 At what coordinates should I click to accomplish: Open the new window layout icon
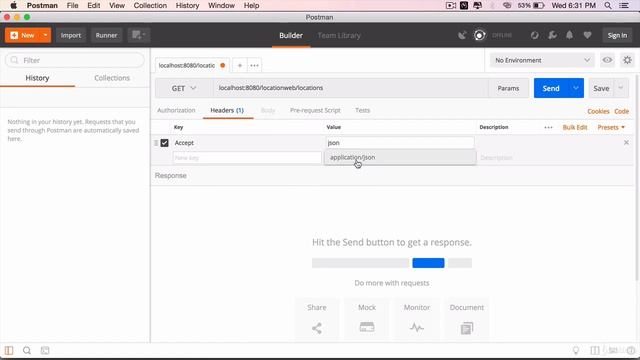click(139, 35)
